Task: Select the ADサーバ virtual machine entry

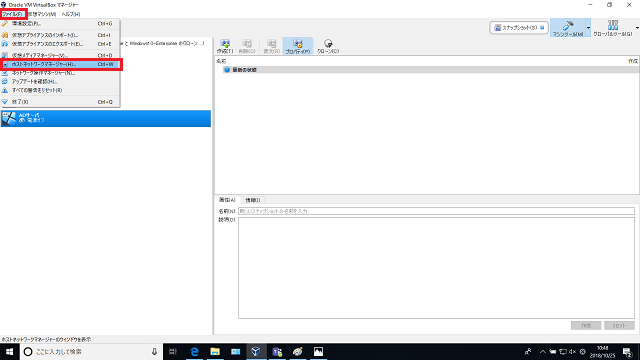Action: 106,118
